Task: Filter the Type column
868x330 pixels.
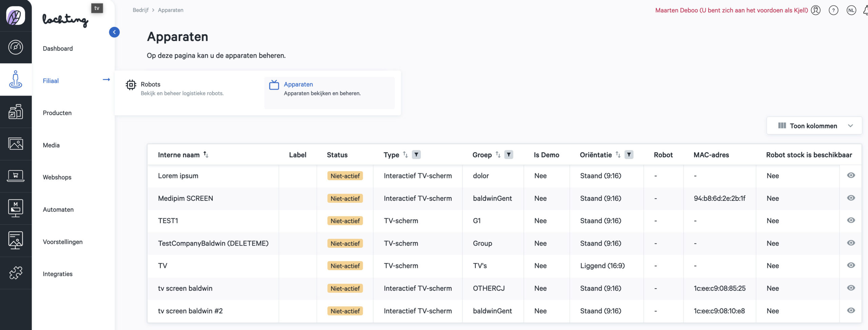Action: pyautogui.click(x=416, y=155)
